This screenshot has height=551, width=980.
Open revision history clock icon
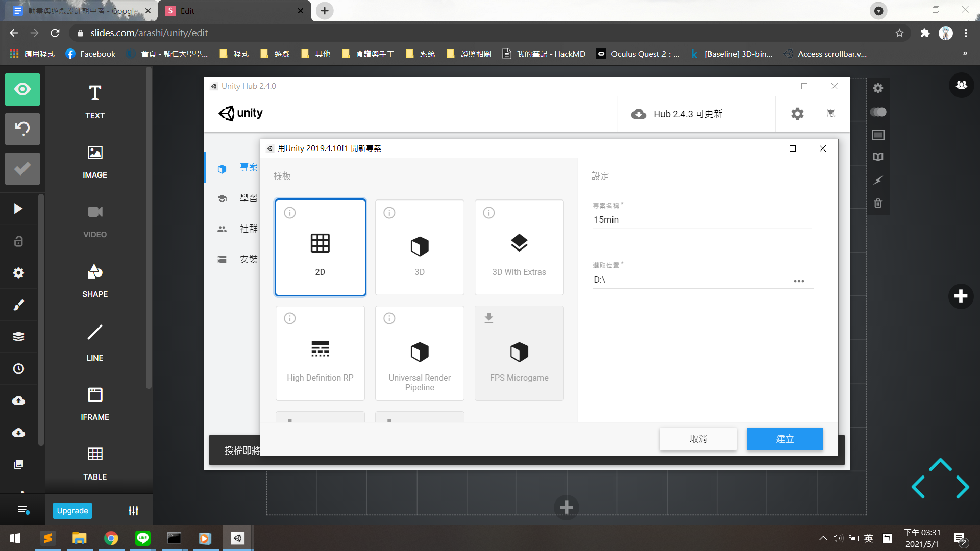pos(18,368)
